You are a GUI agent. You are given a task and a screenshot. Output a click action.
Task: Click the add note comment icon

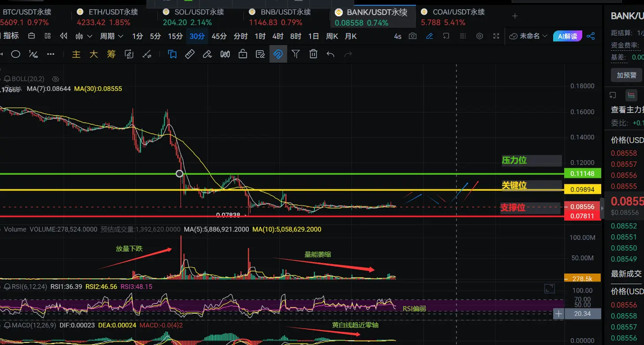[446, 36]
